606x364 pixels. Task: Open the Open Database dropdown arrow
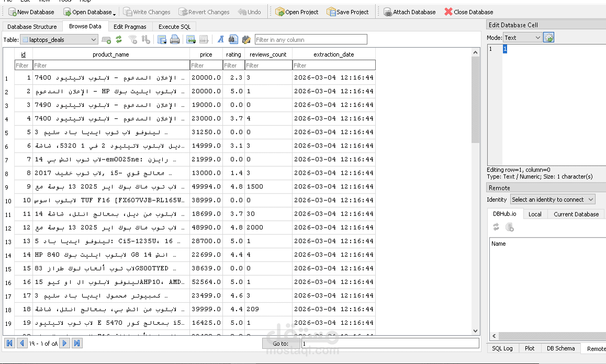click(115, 14)
